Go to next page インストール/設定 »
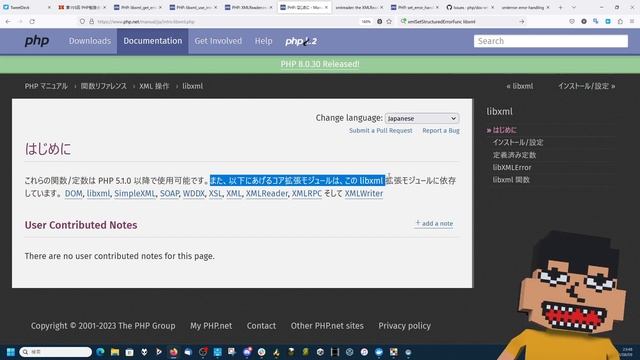Viewport: 640px width, 360px height. tap(587, 86)
